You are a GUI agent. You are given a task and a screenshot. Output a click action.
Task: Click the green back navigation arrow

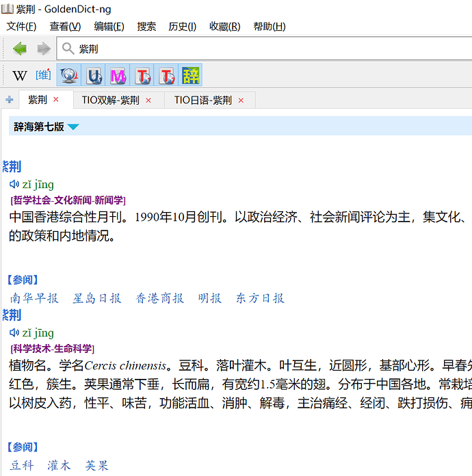(20, 49)
